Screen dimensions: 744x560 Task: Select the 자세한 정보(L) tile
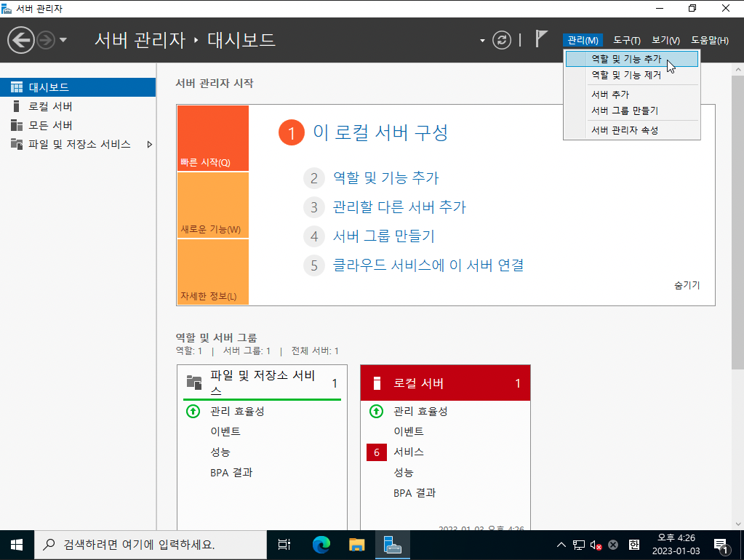pos(213,272)
